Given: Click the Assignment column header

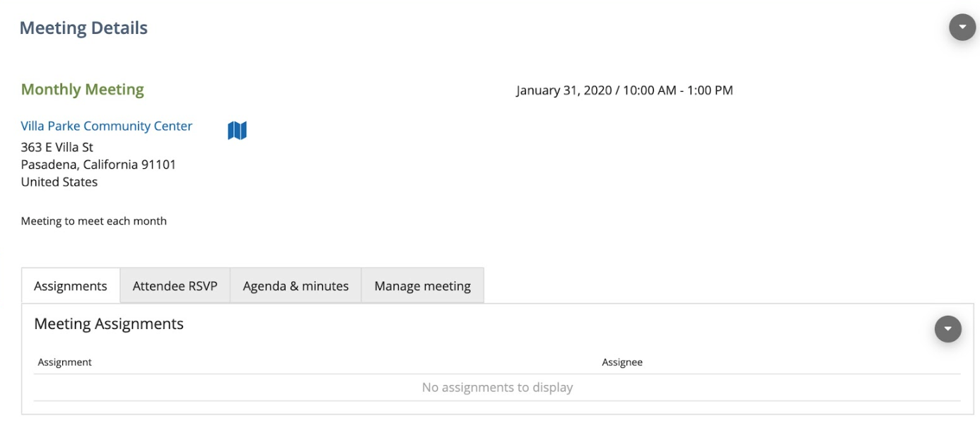Looking at the screenshot, I should [65, 362].
